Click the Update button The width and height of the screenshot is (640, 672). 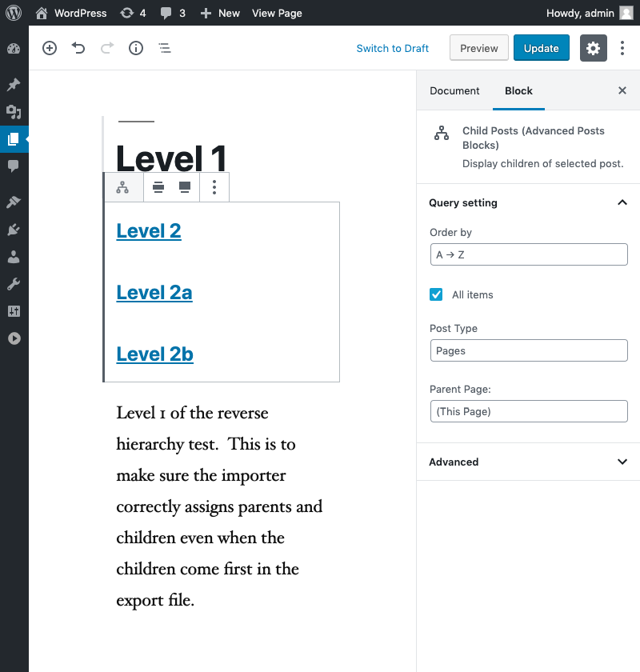coord(542,48)
